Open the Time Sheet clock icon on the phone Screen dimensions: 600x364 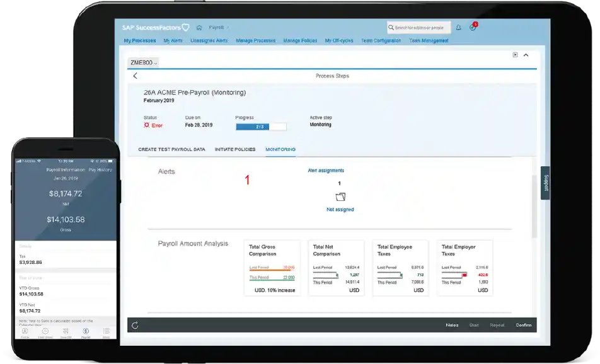tap(45, 333)
